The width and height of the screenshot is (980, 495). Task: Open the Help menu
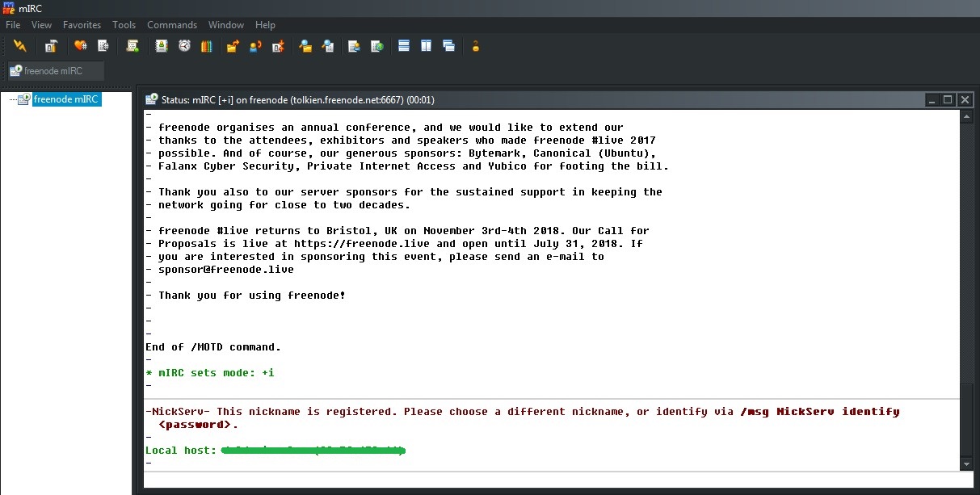[x=265, y=25]
